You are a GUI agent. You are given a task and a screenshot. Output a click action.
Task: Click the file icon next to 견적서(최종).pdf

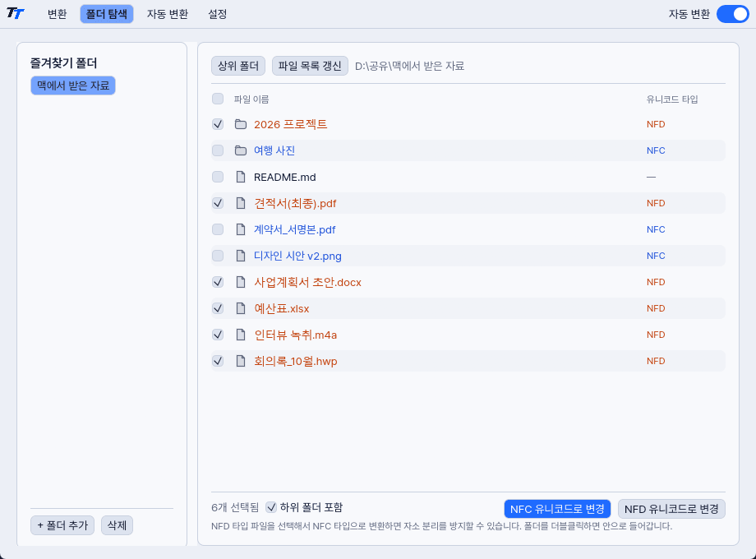[x=241, y=203]
